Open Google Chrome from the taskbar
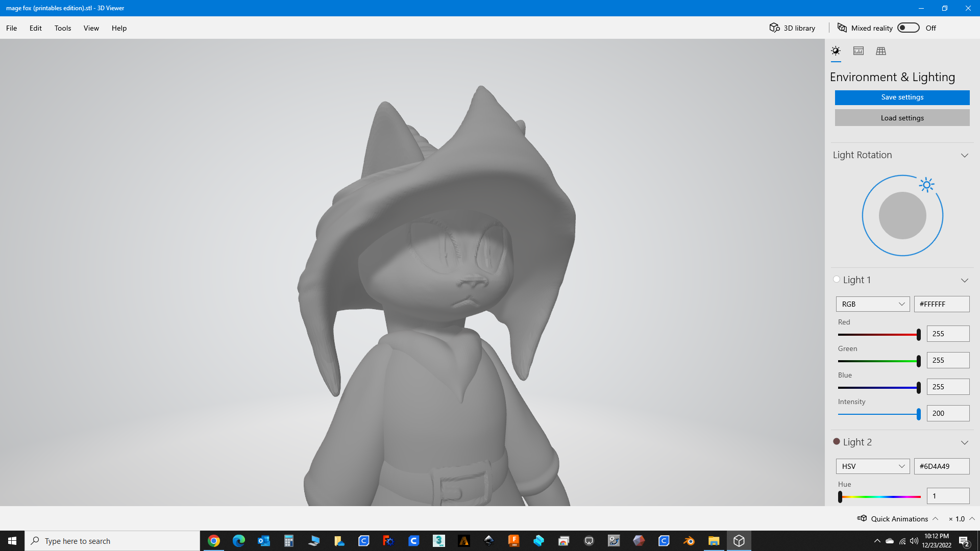Viewport: 980px width, 551px height. click(214, 541)
